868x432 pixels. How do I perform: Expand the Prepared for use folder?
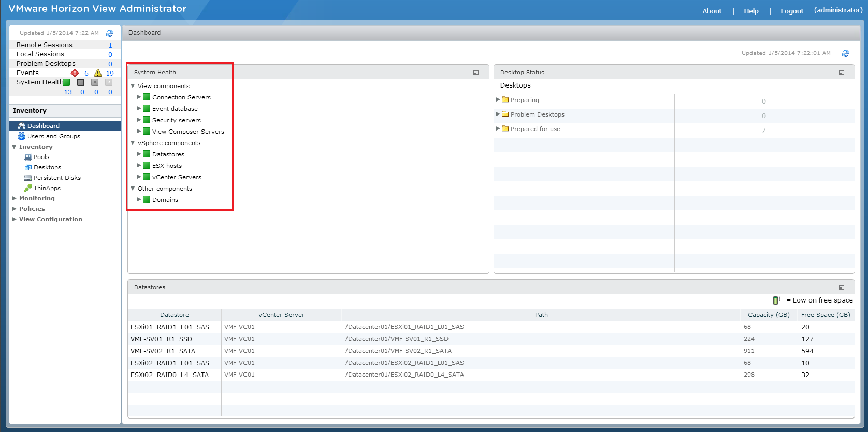pyautogui.click(x=498, y=129)
